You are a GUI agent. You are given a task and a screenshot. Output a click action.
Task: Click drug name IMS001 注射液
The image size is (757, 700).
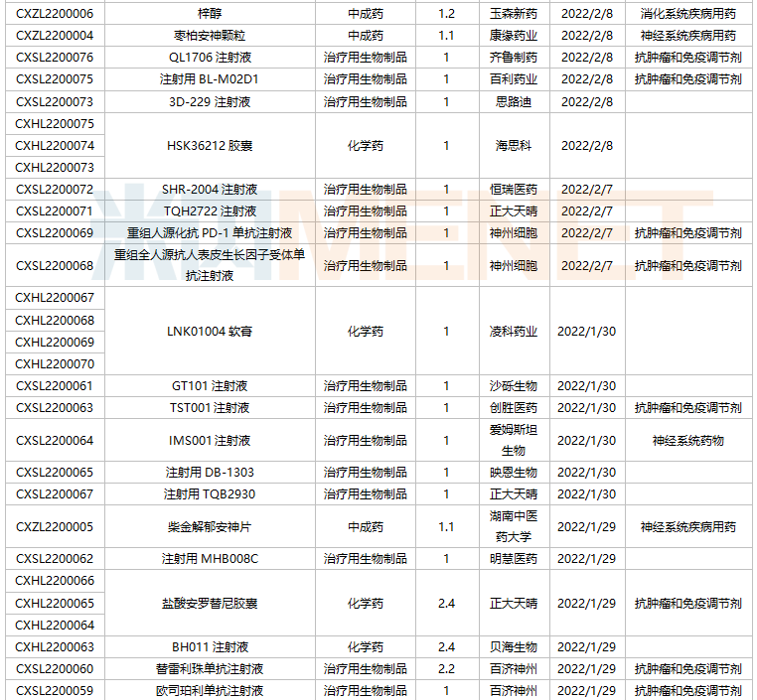(210, 441)
